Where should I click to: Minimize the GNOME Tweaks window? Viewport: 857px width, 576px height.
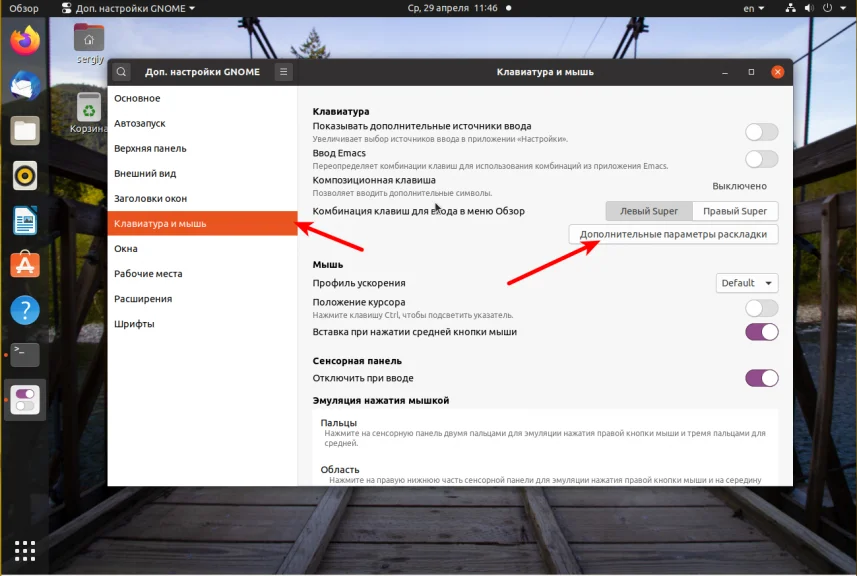725,72
